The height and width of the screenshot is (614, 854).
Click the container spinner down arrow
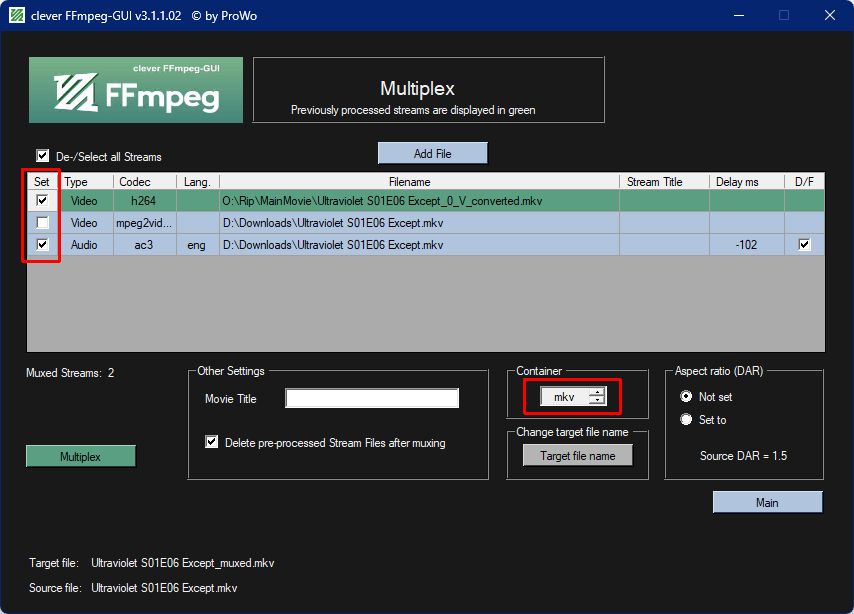coord(597,400)
